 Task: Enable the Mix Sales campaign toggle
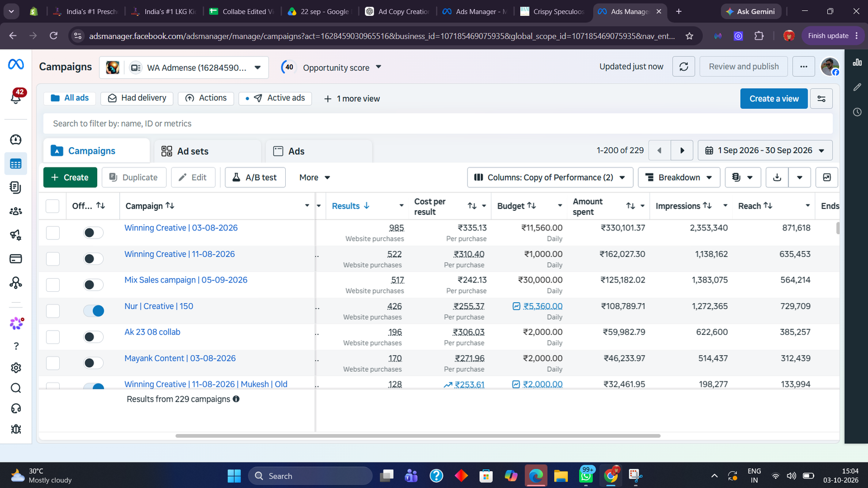coord(93,285)
